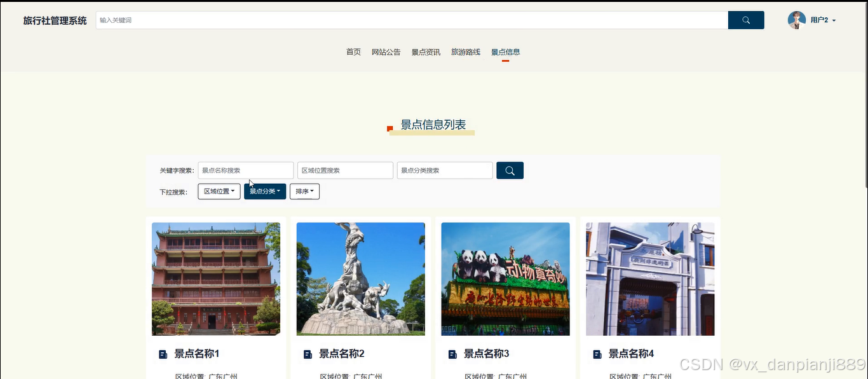Open the 景点名称1 title link
The width and height of the screenshot is (868, 379).
tap(197, 354)
